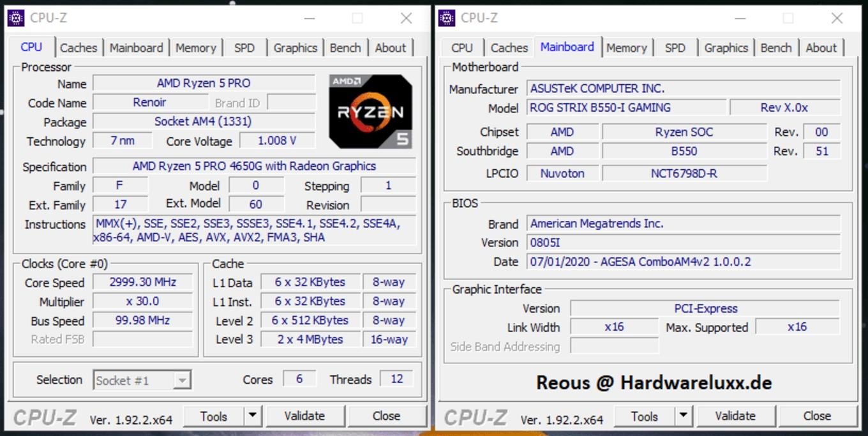Close right CPU-Z window with X
This screenshot has width=868, height=436.
pos(837,19)
